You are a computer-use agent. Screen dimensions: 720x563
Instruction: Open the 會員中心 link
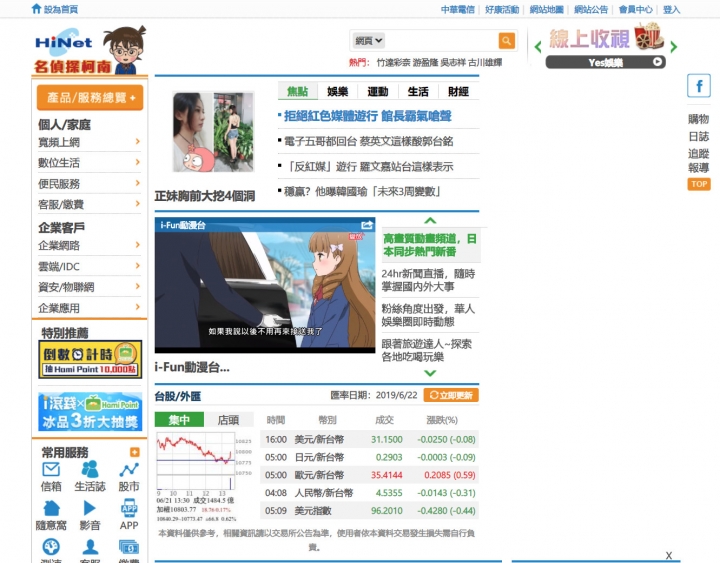(x=636, y=9)
